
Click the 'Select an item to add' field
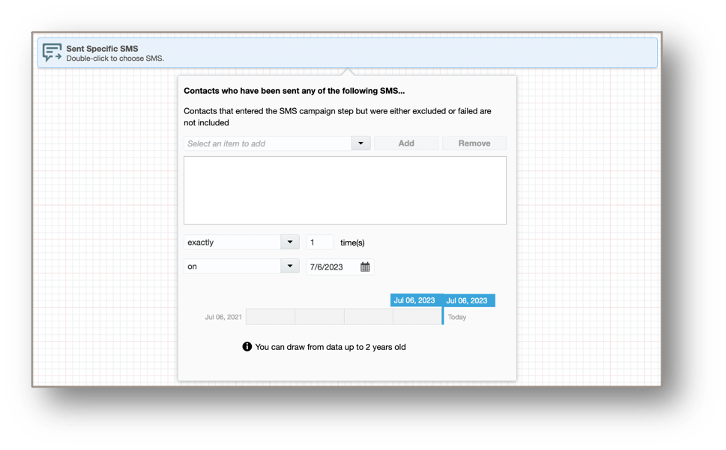tap(268, 144)
